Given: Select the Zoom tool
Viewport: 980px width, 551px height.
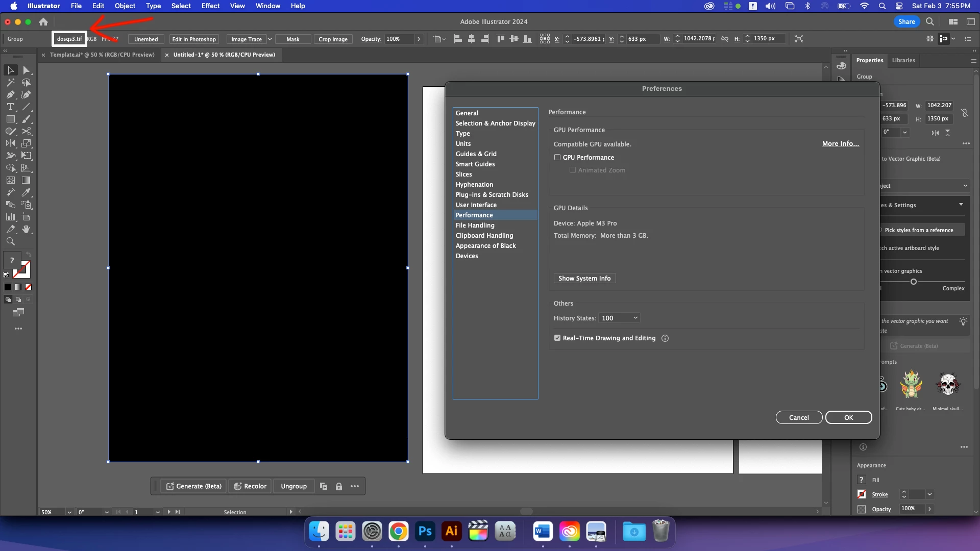Looking at the screenshot, I should [x=10, y=242].
